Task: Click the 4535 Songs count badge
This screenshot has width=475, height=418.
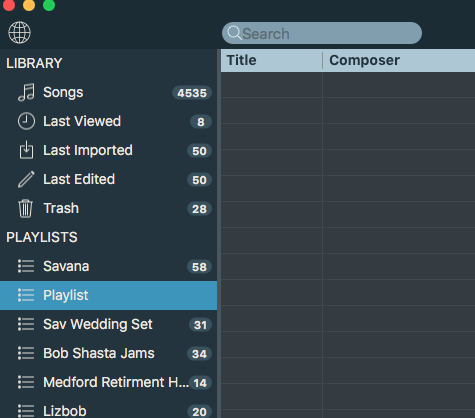Action: pyautogui.click(x=192, y=93)
